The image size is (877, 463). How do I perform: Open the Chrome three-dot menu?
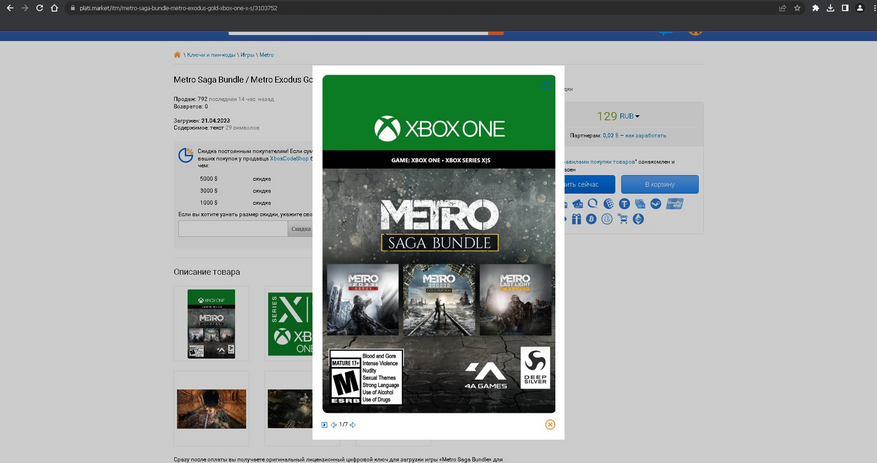click(x=873, y=8)
